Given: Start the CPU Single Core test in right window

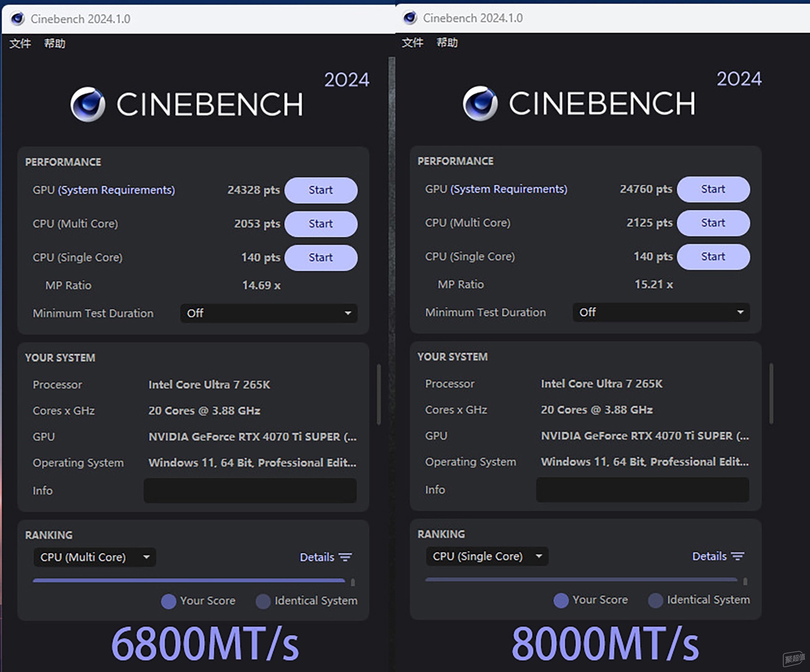Looking at the screenshot, I should click(x=713, y=257).
